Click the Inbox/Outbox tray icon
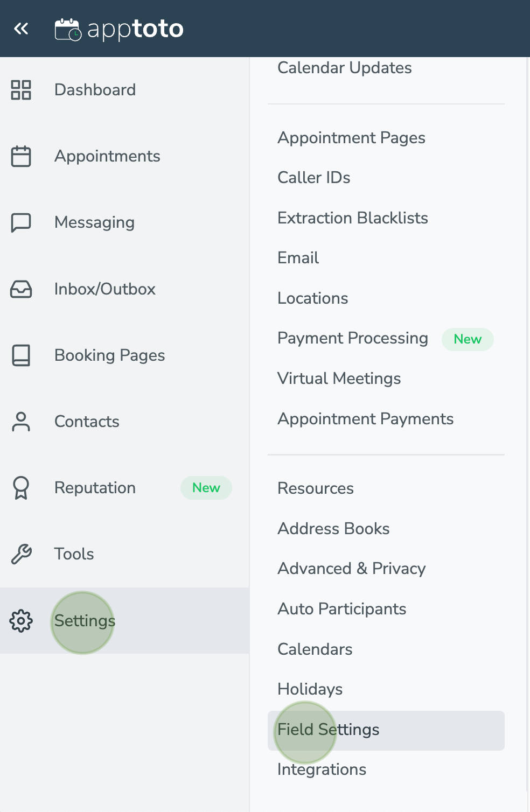Image resolution: width=530 pixels, height=812 pixels. pos(21,290)
